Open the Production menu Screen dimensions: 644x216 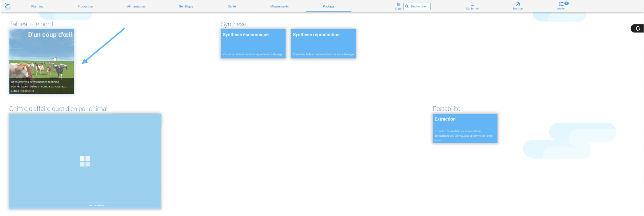pos(85,6)
